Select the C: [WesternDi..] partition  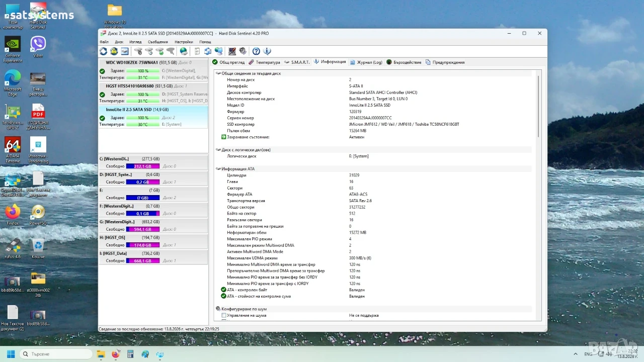[153, 162]
